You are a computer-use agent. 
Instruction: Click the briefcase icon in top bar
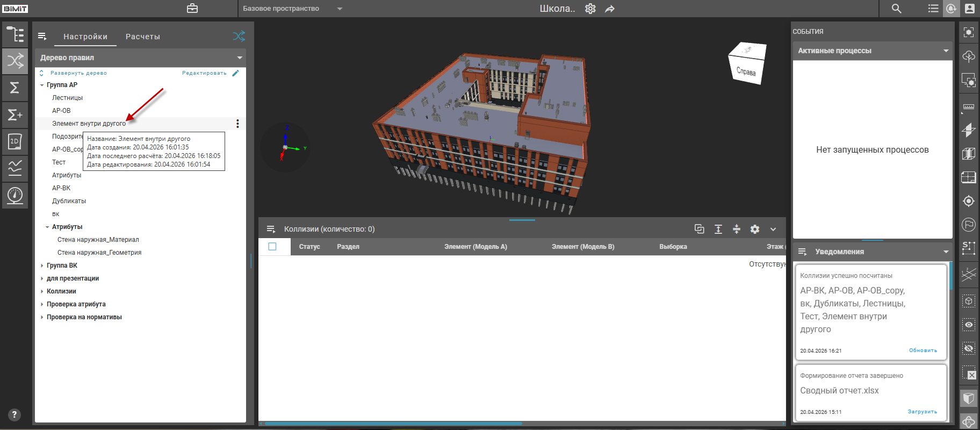click(192, 9)
